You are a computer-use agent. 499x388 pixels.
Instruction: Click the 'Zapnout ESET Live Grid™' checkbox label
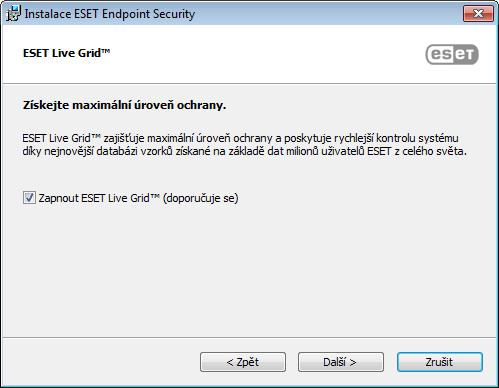[99, 198]
